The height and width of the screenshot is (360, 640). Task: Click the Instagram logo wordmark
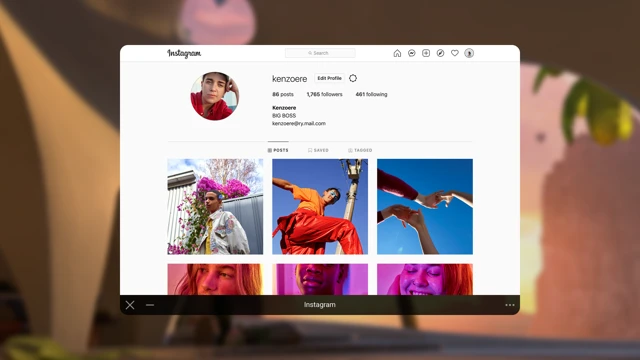pos(184,53)
